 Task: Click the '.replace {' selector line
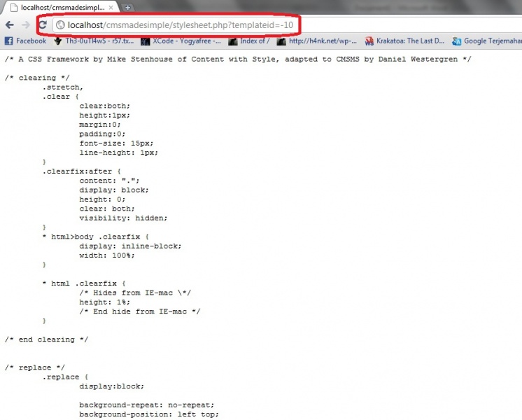(x=65, y=377)
